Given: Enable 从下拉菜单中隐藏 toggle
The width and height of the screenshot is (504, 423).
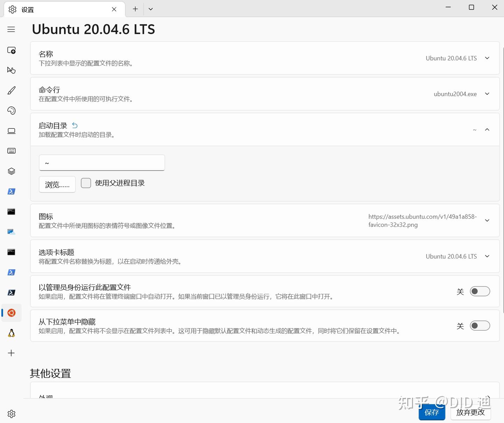Looking at the screenshot, I should 480,325.
